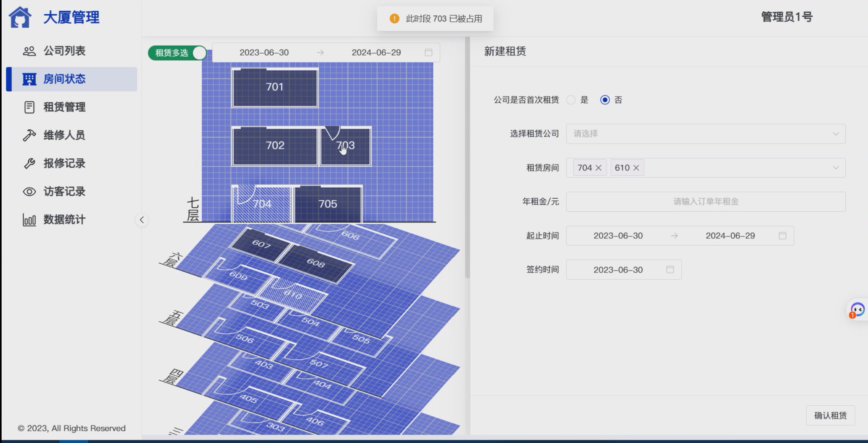Select 否 for first-time rental
This screenshot has height=443, width=868.
click(x=605, y=100)
